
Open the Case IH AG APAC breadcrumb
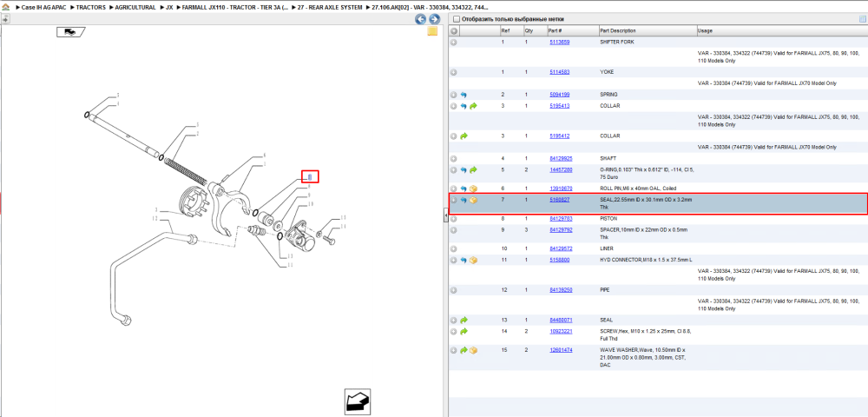click(43, 8)
